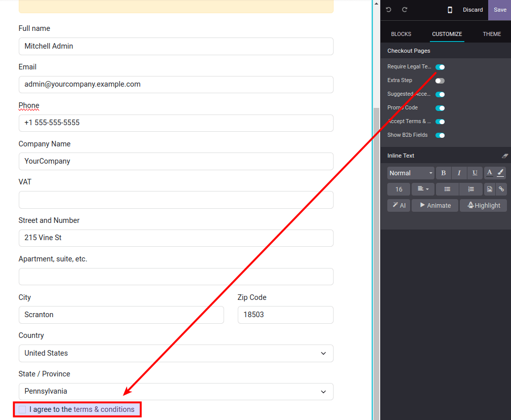This screenshot has width=511, height=420.
Task: Redo the last edit
Action: 405,10
